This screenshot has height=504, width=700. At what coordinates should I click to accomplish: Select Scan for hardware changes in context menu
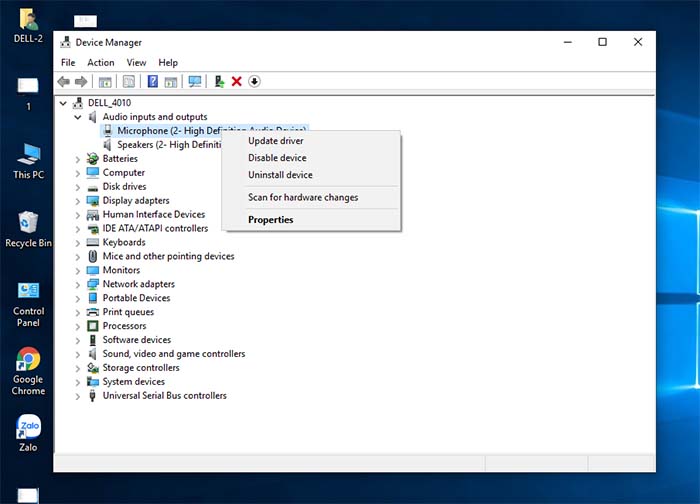click(303, 197)
